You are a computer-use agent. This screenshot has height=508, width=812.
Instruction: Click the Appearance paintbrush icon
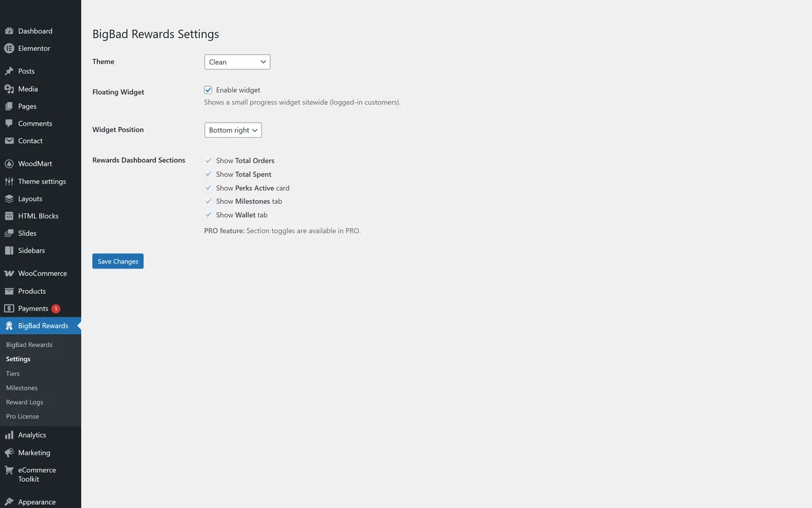tap(9, 502)
